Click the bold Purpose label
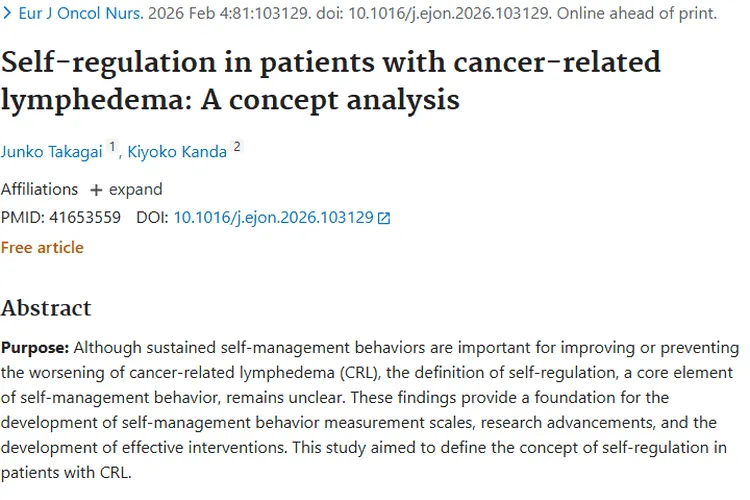Screen dimensions: 750x500 pos(35,348)
